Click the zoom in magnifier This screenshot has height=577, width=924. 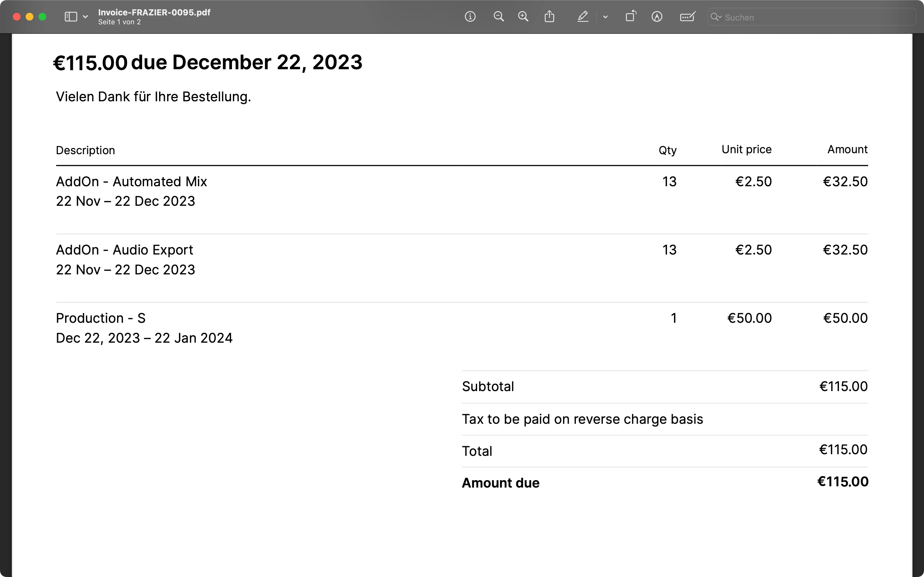pos(523,17)
